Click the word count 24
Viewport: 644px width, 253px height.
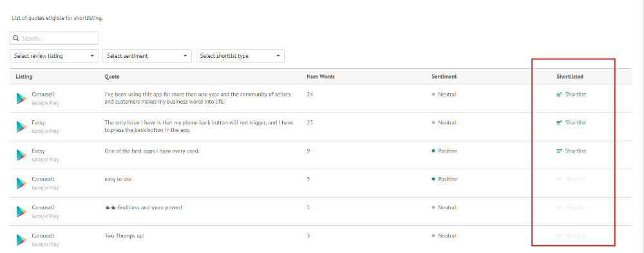pyautogui.click(x=310, y=95)
